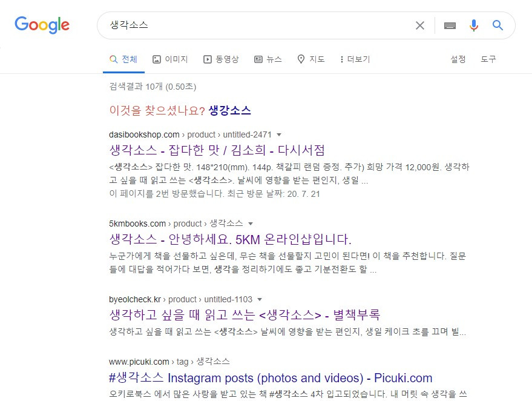The height and width of the screenshot is (401, 532).
Task: Click the Google logo
Action: point(42,25)
